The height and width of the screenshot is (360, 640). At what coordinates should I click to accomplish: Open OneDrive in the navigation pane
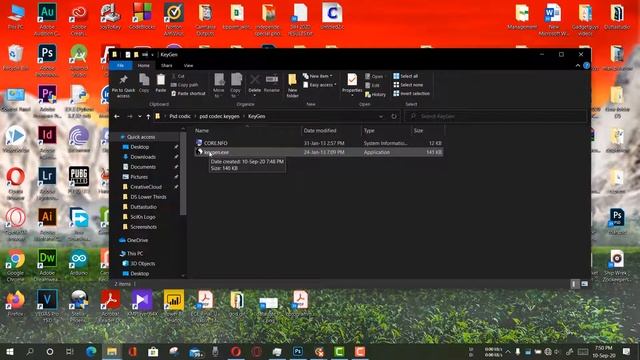(137, 240)
